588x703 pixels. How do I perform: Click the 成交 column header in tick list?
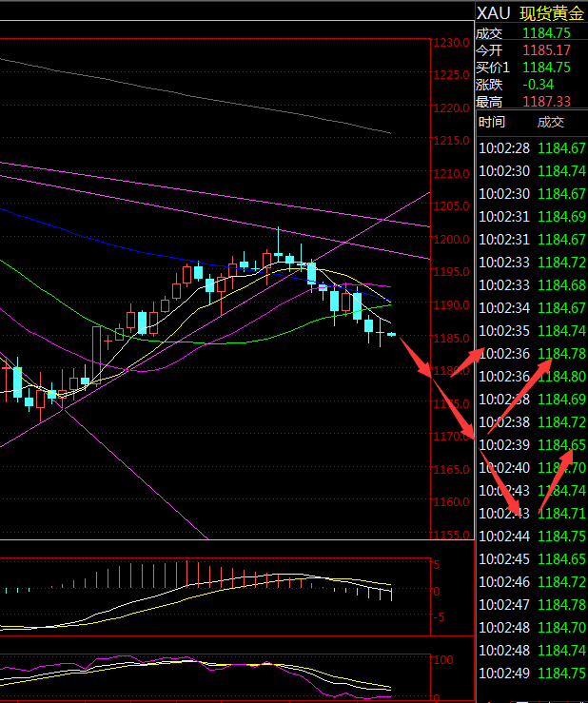click(x=551, y=122)
